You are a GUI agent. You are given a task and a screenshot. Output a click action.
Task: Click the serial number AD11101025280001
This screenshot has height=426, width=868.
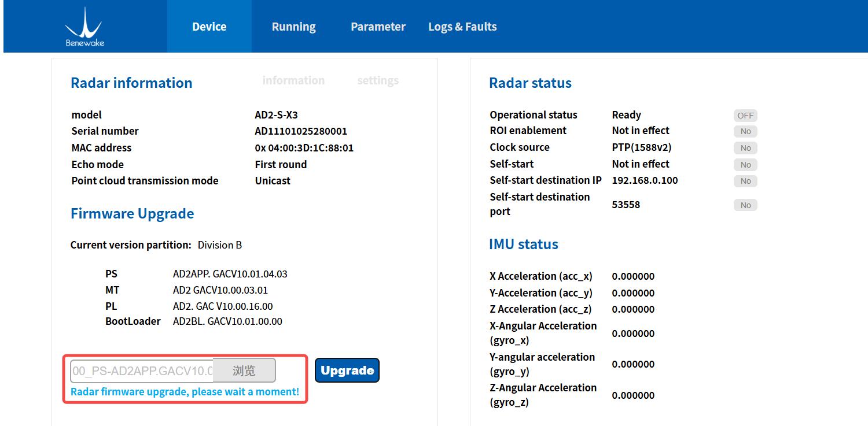pos(301,131)
